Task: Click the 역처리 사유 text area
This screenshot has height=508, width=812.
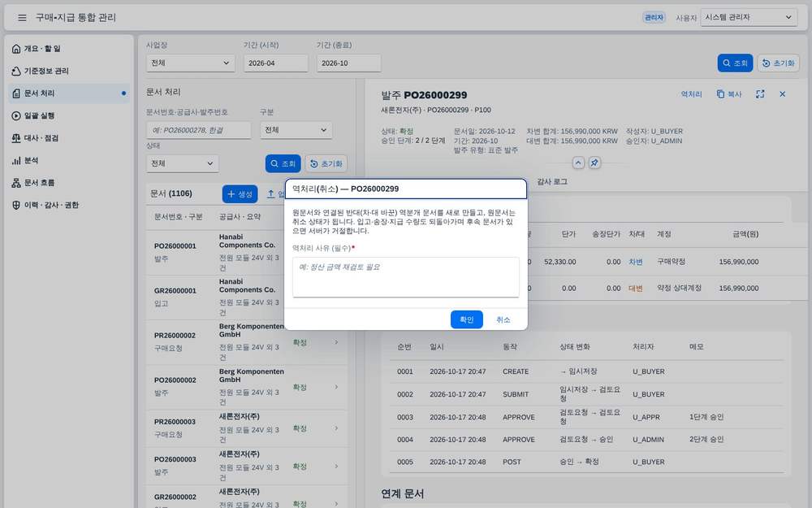Action: (405, 277)
